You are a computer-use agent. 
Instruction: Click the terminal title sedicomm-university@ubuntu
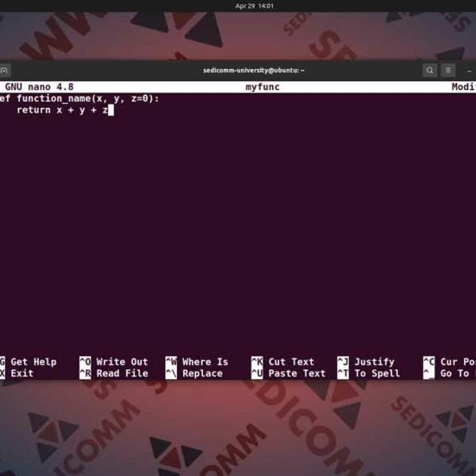[x=254, y=71]
